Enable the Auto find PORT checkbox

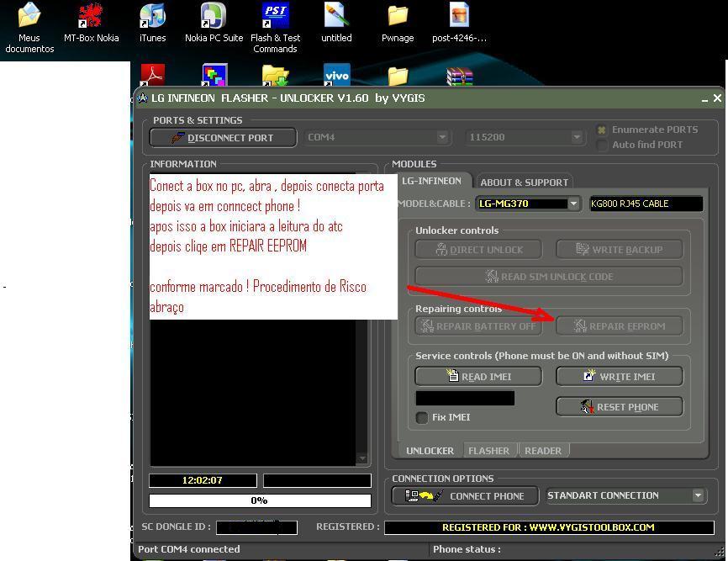(x=602, y=145)
